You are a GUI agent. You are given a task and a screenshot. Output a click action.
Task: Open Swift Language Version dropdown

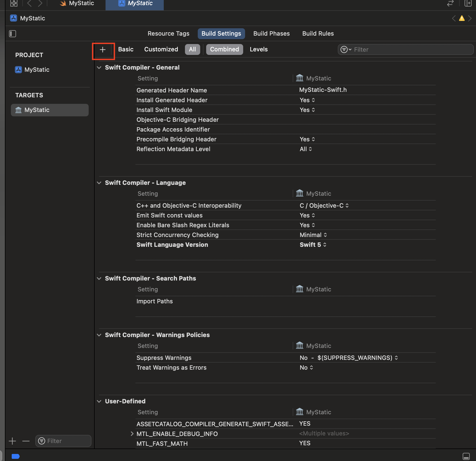(x=313, y=245)
